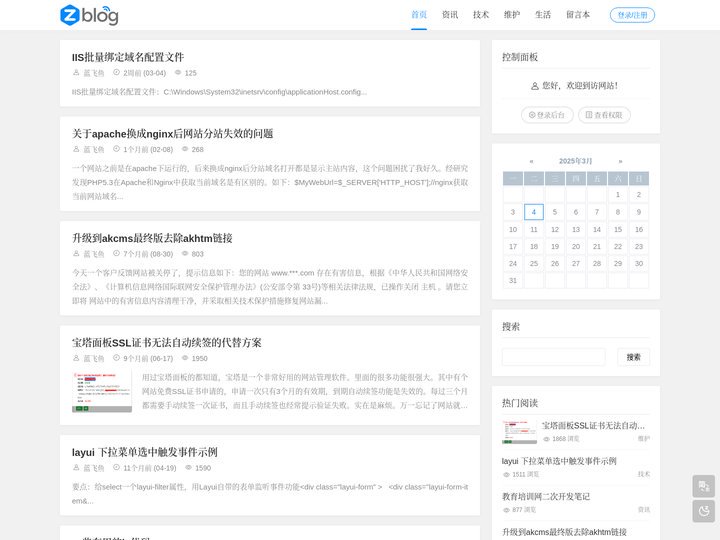Click the search input field
Viewport: 720px width, 540px height.
[553, 357]
